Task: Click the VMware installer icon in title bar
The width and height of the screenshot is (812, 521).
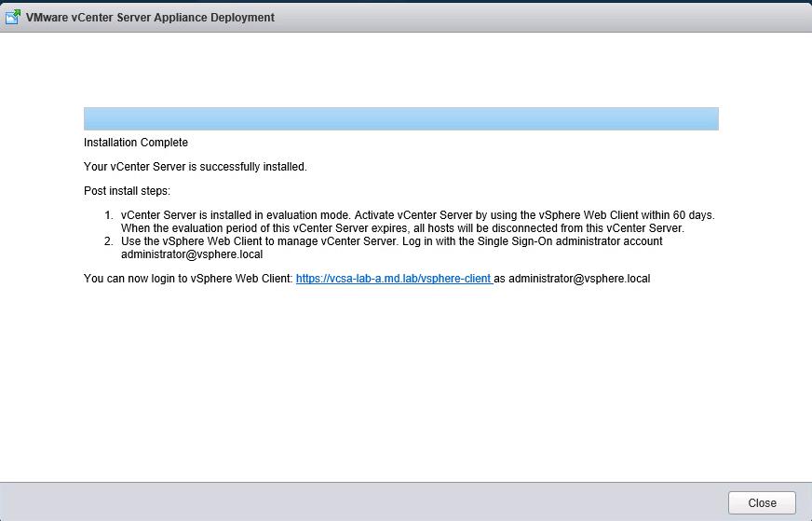Action: 13,17
